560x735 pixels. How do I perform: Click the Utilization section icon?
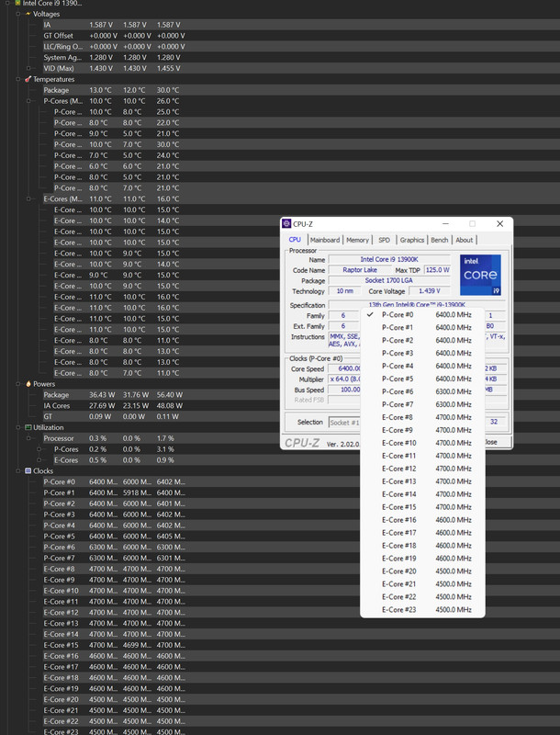28,427
